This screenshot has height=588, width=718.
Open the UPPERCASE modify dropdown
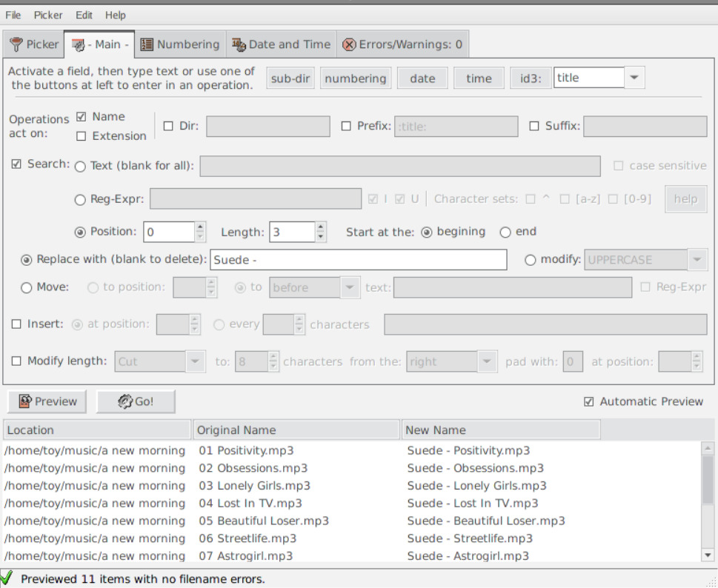[x=697, y=259]
